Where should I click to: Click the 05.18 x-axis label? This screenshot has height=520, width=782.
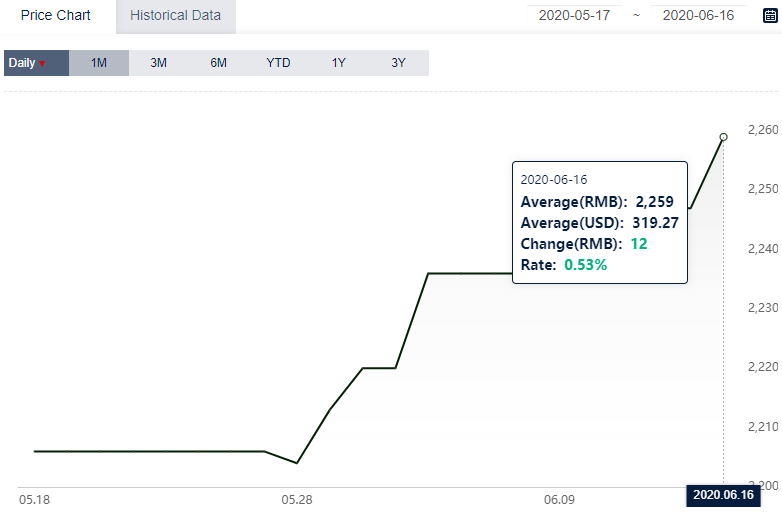[34, 500]
